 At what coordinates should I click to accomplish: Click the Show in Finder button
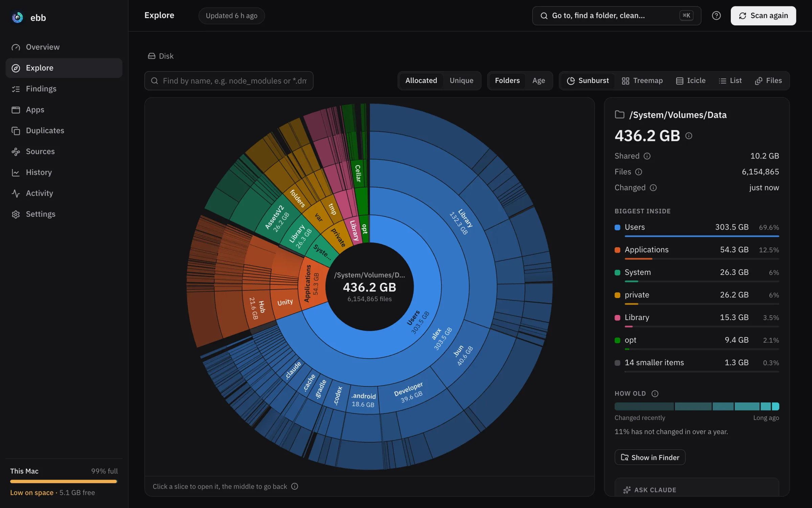[x=650, y=458]
